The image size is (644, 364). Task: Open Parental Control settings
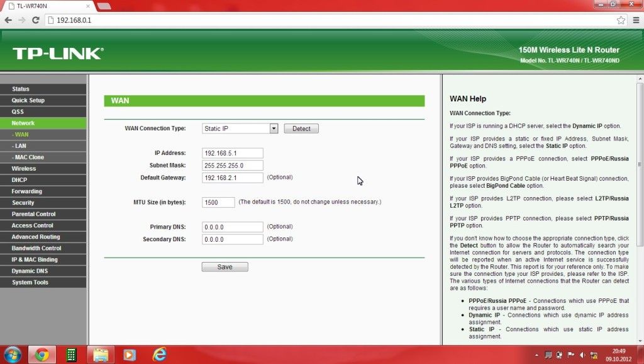pyautogui.click(x=43, y=214)
